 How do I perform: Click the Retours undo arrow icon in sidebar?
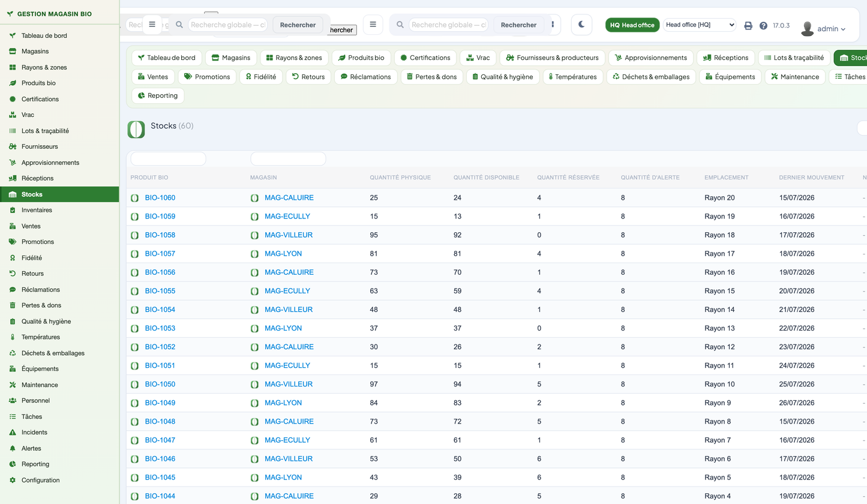(13, 274)
